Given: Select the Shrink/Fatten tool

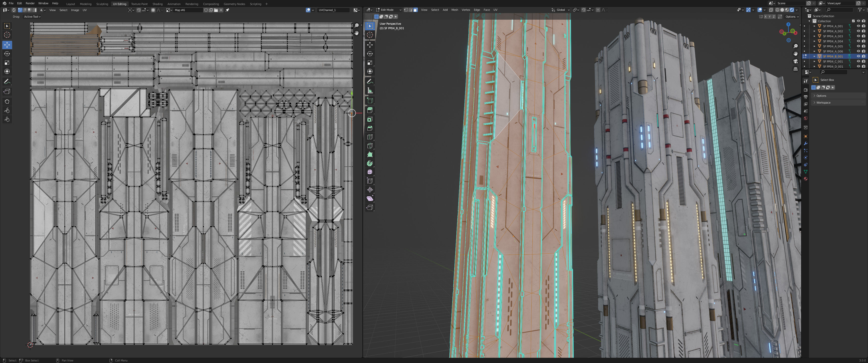Looking at the screenshot, I should 370,190.
